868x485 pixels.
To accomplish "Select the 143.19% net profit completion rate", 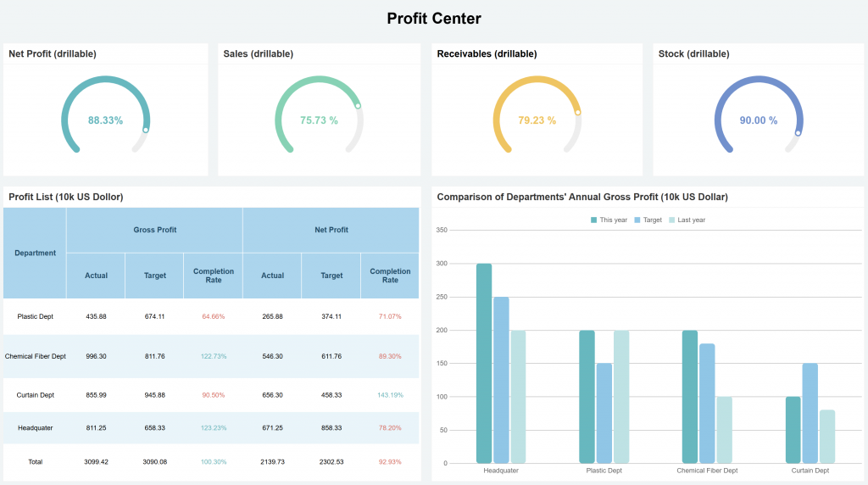I will pyautogui.click(x=390, y=395).
